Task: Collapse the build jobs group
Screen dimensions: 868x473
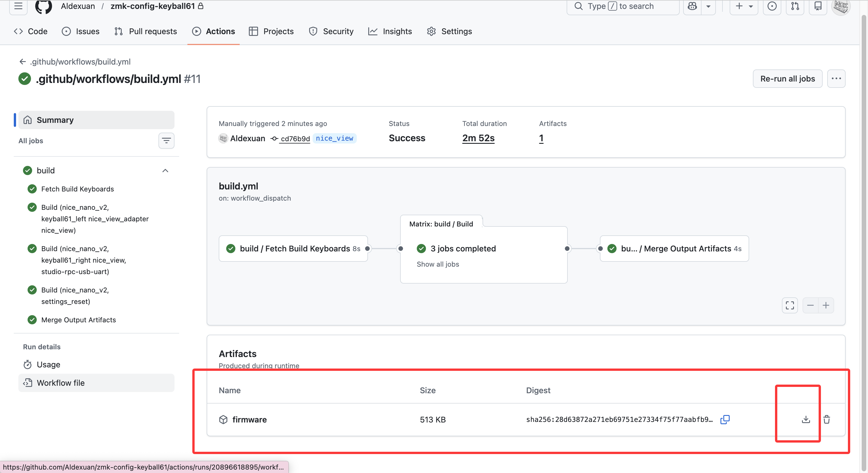Action: [x=165, y=170]
